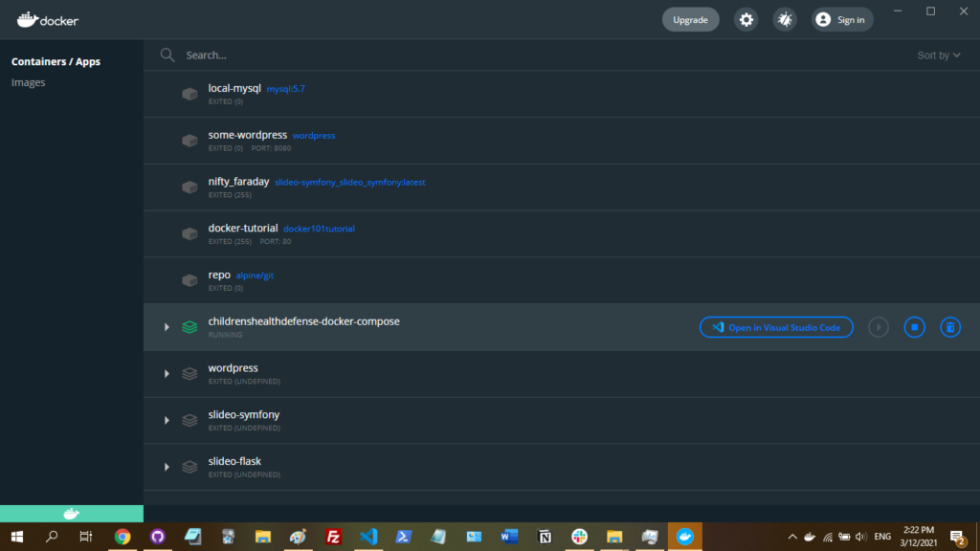Expand the slideo-flask app group
980x551 pixels.
pos(167,467)
